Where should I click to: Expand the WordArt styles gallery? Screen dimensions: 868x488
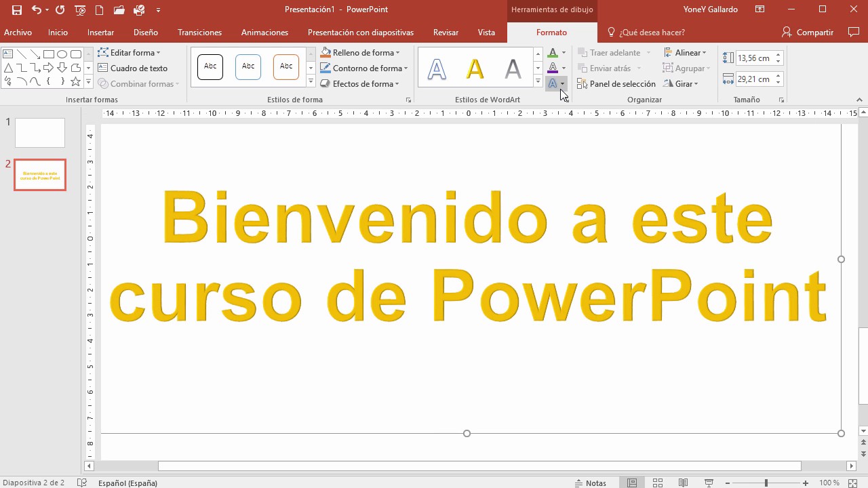click(x=538, y=82)
